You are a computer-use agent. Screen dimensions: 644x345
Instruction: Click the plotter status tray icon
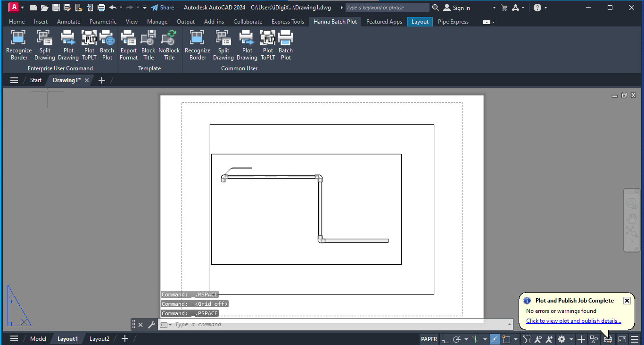coord(608,339)
